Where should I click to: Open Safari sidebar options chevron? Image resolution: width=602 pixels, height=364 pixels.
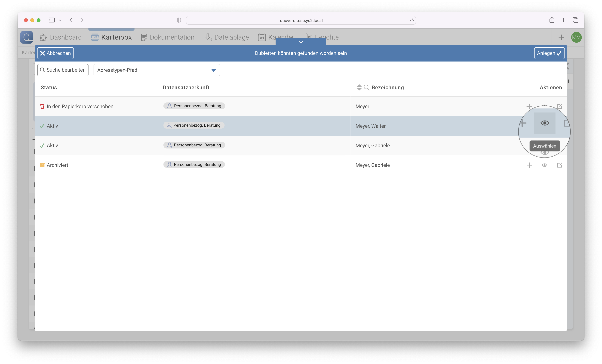[60, 20]
